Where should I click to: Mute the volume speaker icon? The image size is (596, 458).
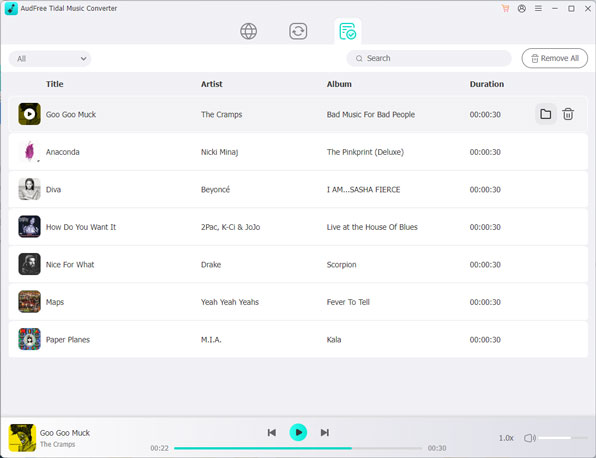point(529,438)
